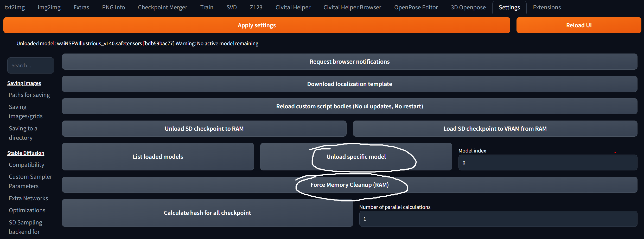This screenshot has width=644, height=239.
Task: Go to the Extras tab
Action: [81, 7]
